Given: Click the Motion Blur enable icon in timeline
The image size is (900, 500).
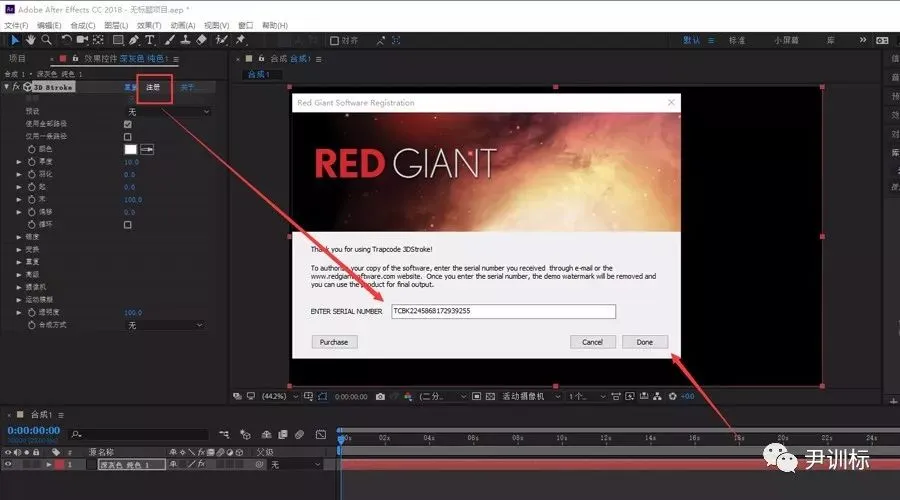Looking at the screenshot, I should (x=299, y=435).
